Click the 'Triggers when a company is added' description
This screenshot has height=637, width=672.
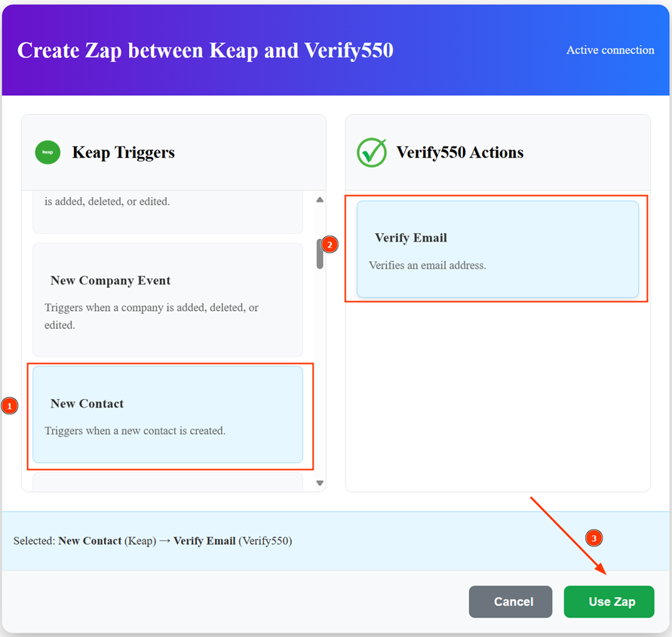click(x=152, y=316)
